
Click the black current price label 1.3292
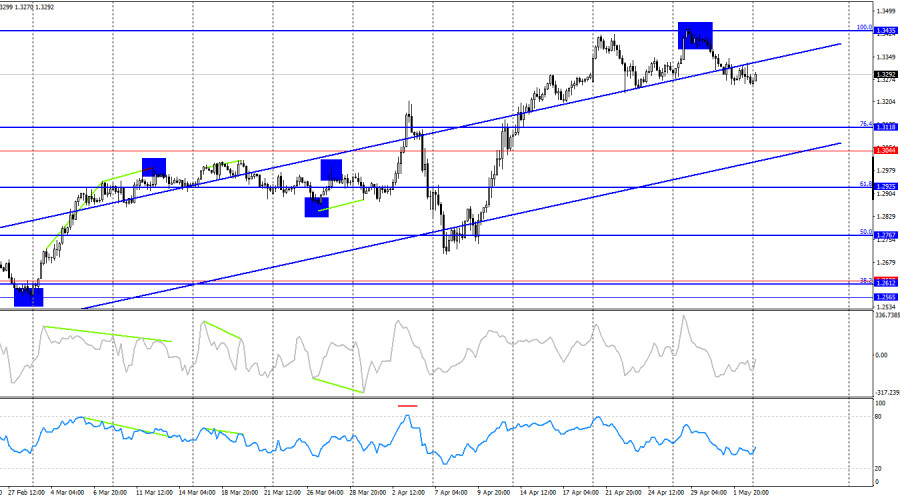[886, 75]
